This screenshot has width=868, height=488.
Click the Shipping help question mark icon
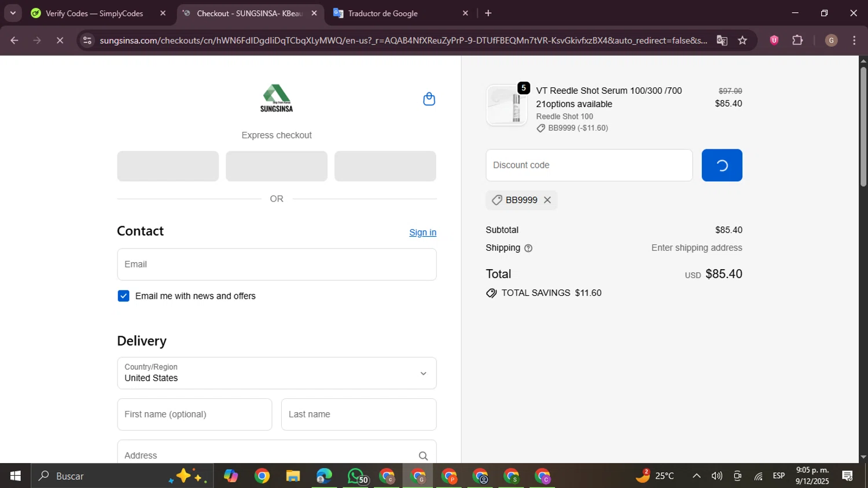528,248
